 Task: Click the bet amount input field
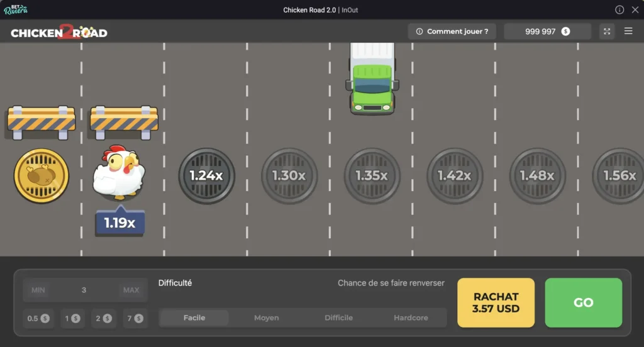[x=84, y=290]
